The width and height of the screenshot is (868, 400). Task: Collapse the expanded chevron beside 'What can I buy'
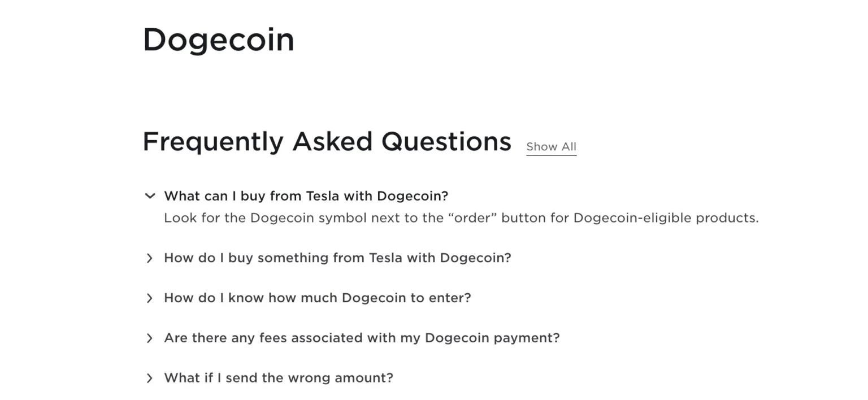(150, 196)
